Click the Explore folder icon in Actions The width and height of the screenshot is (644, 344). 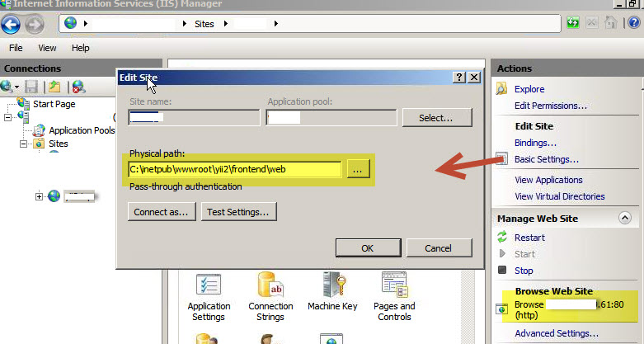tap(501, 89)
